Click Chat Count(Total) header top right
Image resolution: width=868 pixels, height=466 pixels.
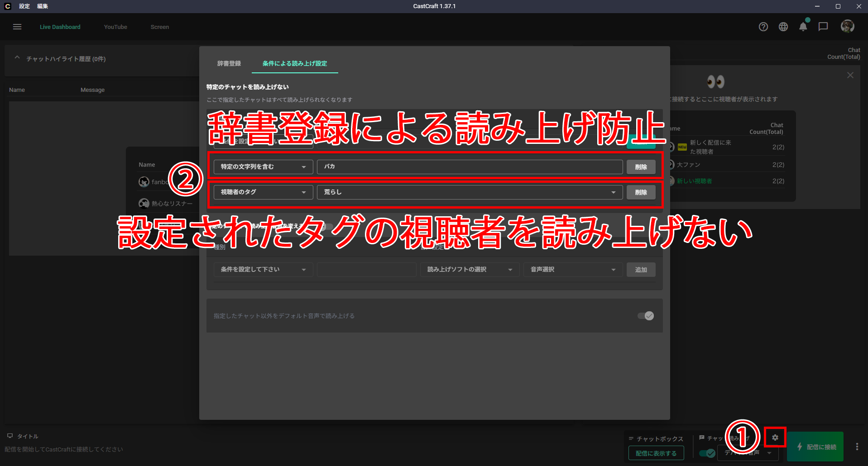[x=844, y=53]
